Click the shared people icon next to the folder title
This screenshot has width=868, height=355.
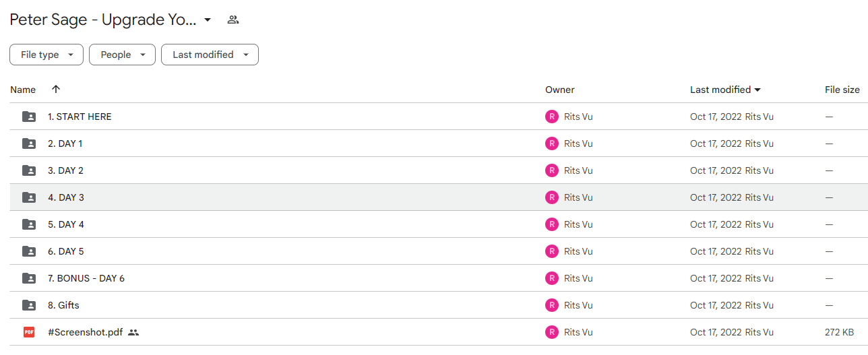[x=233, y=20]
